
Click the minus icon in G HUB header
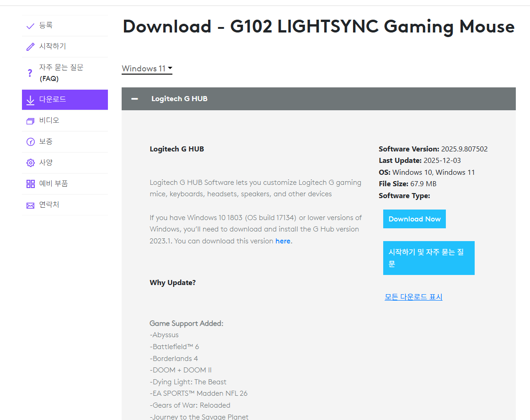tap(135, 99)
